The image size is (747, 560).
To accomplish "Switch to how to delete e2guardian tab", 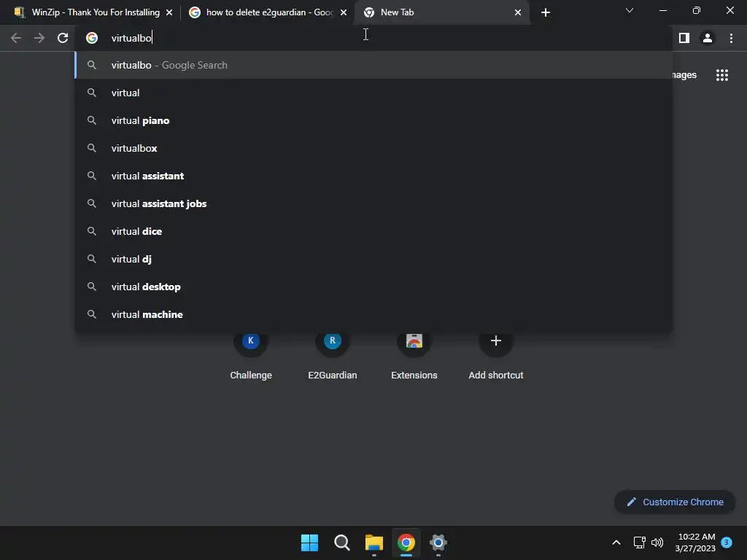I will click(269, 12).
